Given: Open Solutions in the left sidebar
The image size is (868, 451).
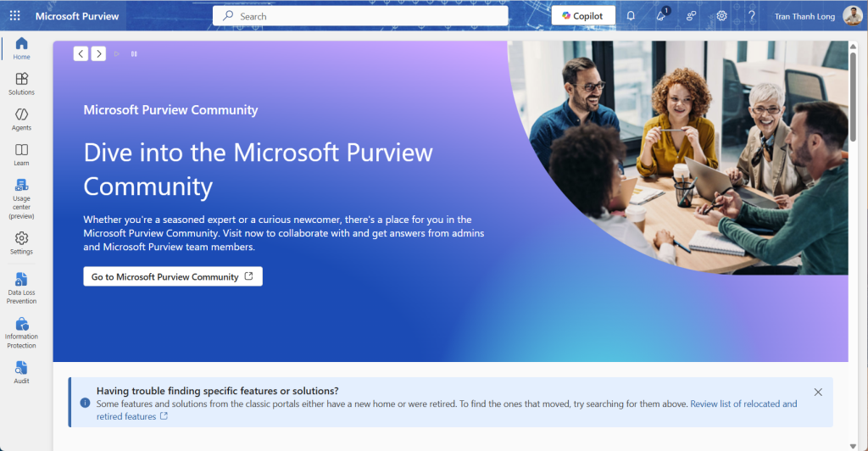Looking at the screenshot, I should pyautogui.click(x=22, y=84).
